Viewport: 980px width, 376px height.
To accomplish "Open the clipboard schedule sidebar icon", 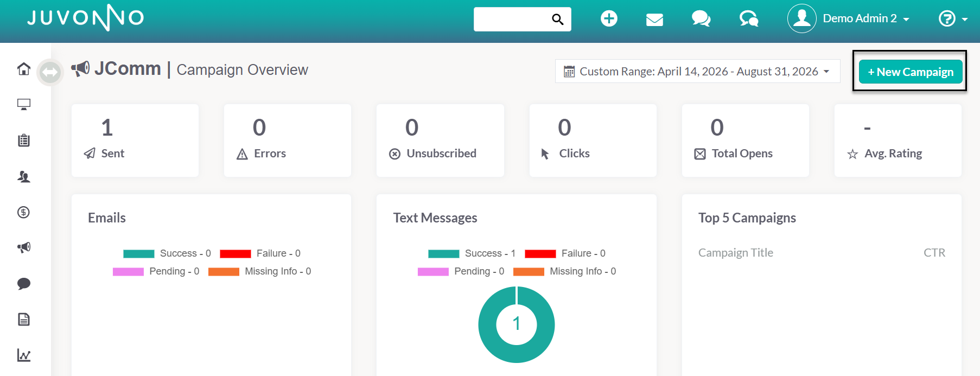I will (x=23, y=141).
